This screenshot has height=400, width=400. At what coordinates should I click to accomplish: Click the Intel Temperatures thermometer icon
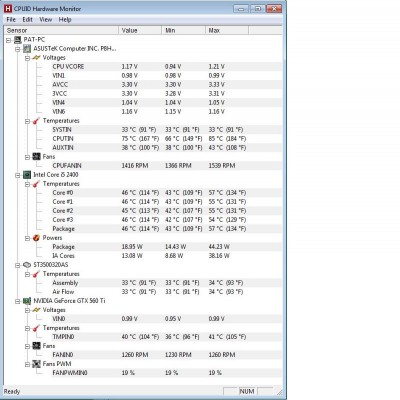36,184
